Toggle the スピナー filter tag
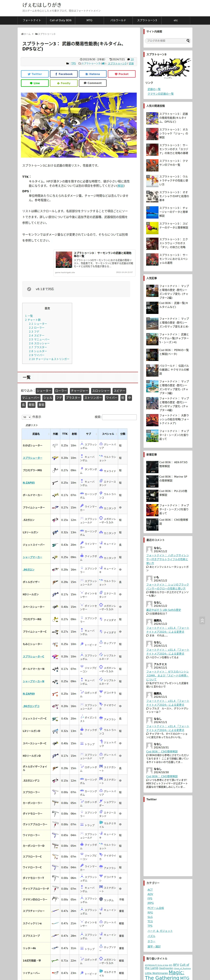210x980 pixels. coord(119,390)
